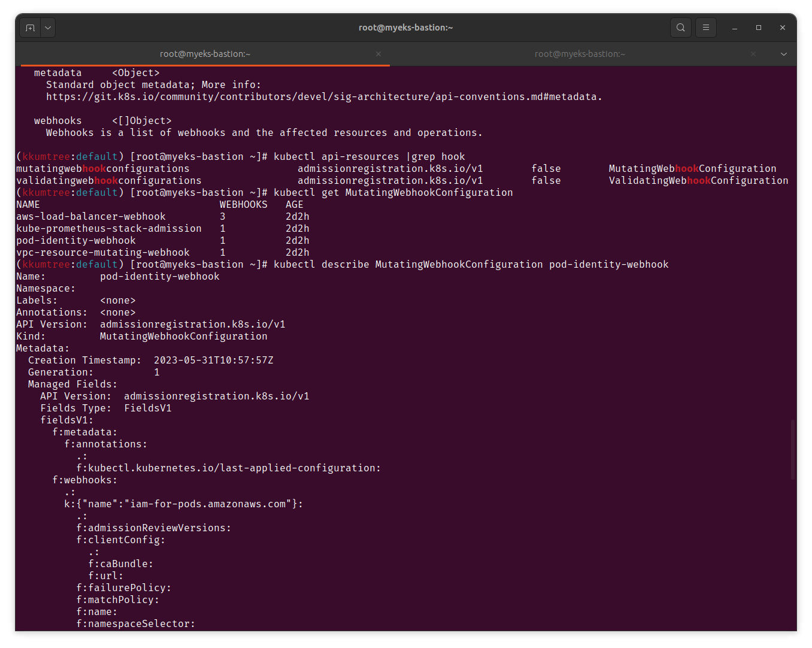Click the 'AGE' column header
The height and width of the screenshot is (648, 812).
[295, 205]
